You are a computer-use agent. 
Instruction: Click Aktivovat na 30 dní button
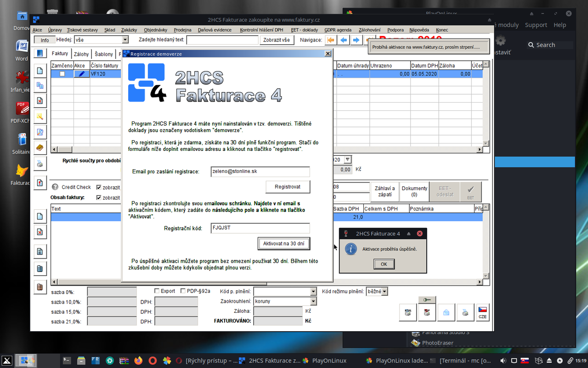pos(284,243)
